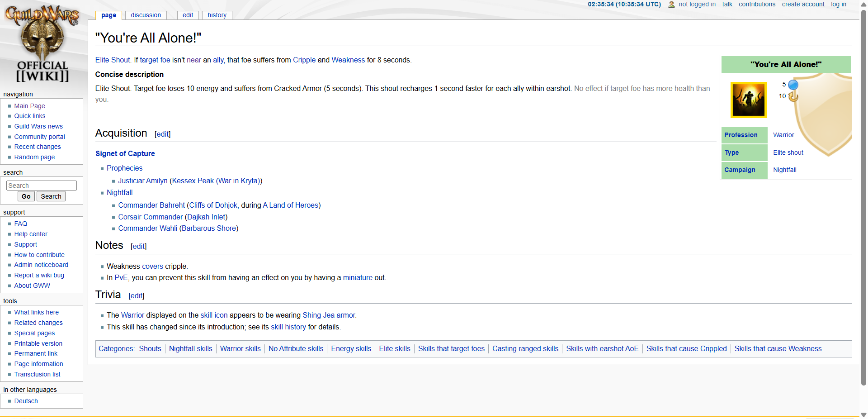
Task: Click the Go button
Action: 26,196
